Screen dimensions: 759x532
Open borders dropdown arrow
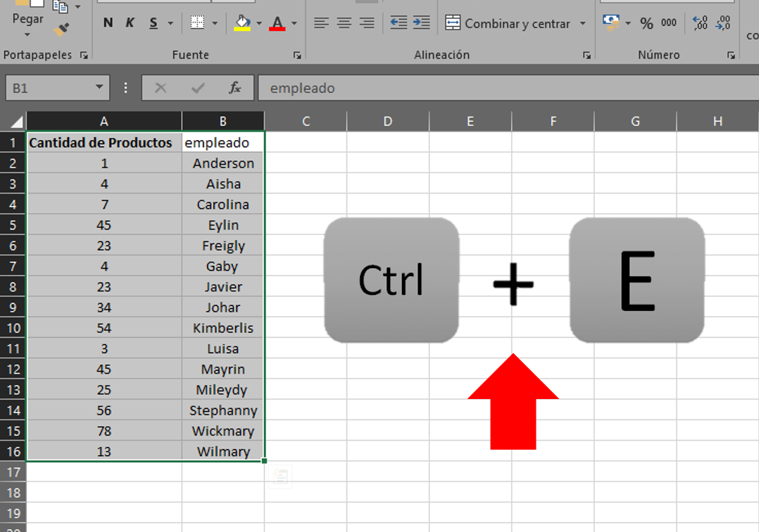pos(215,23)
